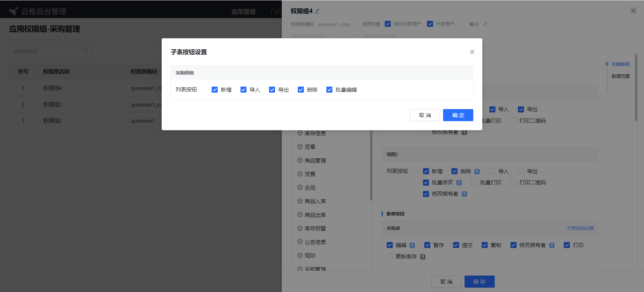
Task: Open the 子表按钮设置 link in 采购单
Action: tap(580, 228)
